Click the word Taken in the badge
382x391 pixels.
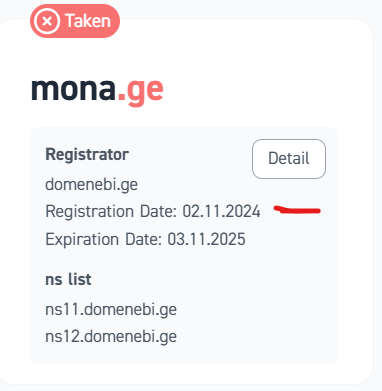88,21
